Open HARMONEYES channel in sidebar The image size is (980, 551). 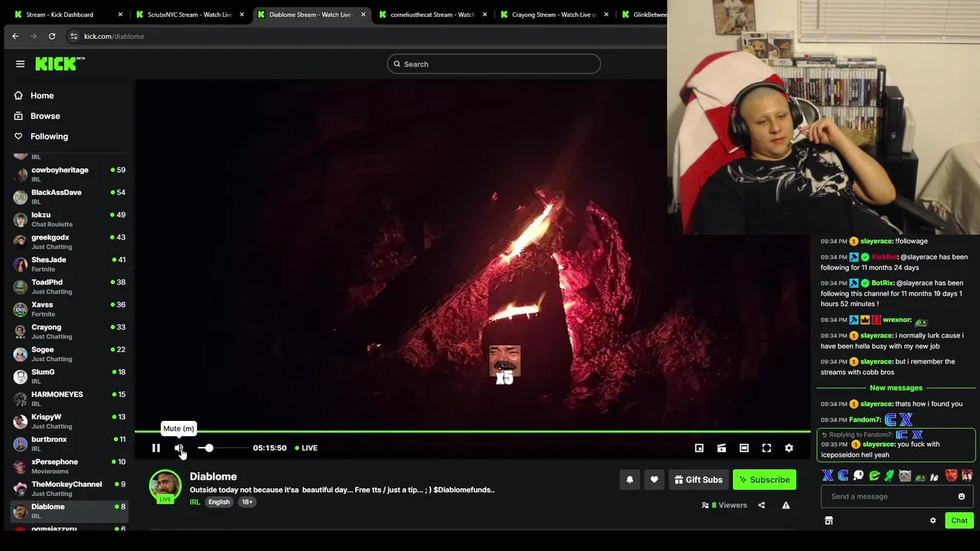tap(69, 398)
